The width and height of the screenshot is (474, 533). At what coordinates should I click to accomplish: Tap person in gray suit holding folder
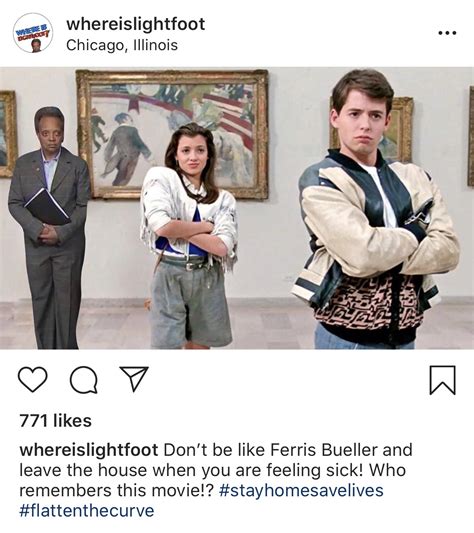(50, 228)
